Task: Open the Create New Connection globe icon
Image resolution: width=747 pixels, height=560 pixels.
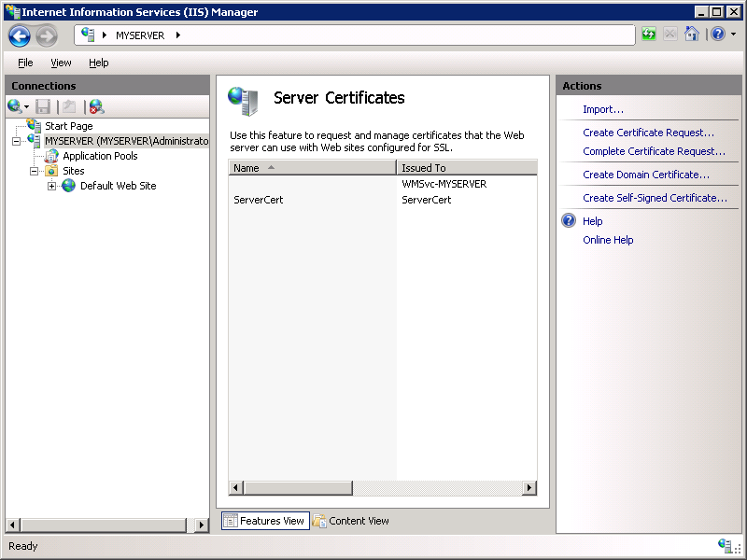Action: (x=14, y=105)
